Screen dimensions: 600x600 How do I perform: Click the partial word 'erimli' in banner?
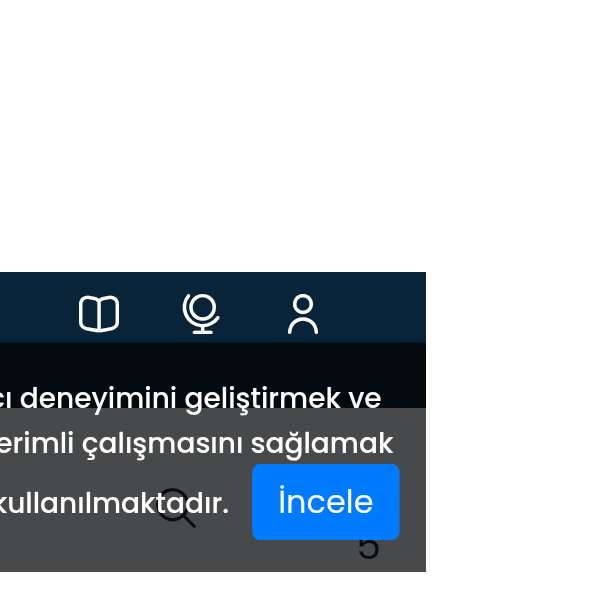tap(36, 443)
